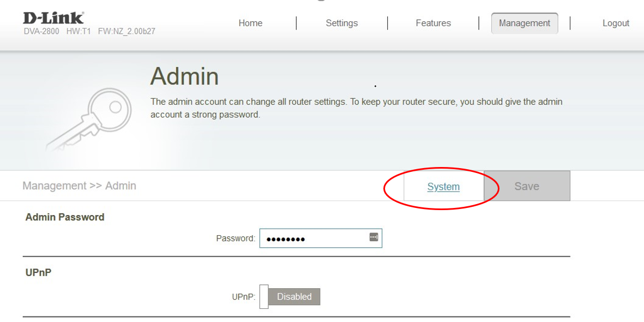
Task: Open the Features menu
Action: coord(434,23)
